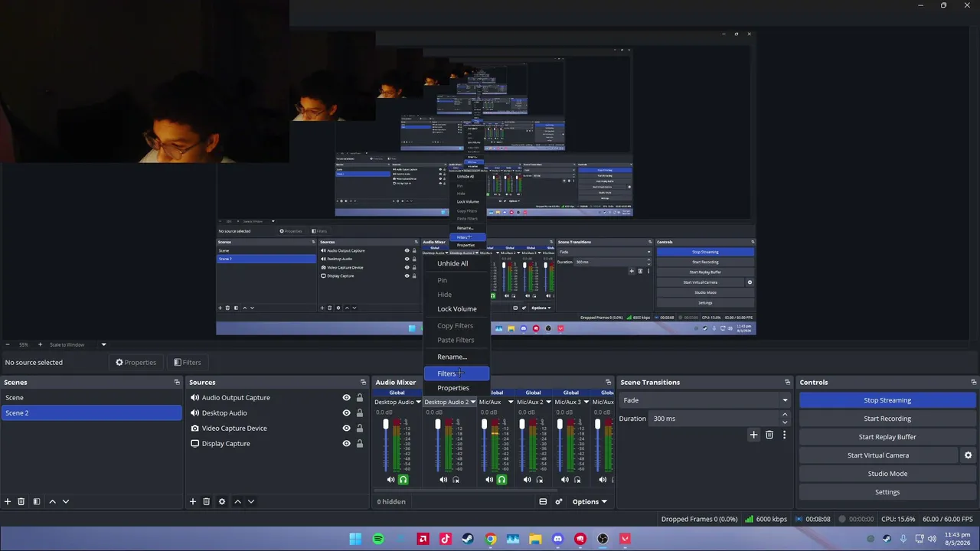Open Google Chrome from the taskbar
The height and width of the screenshot is (551, 980).
(x=491, y=539)
